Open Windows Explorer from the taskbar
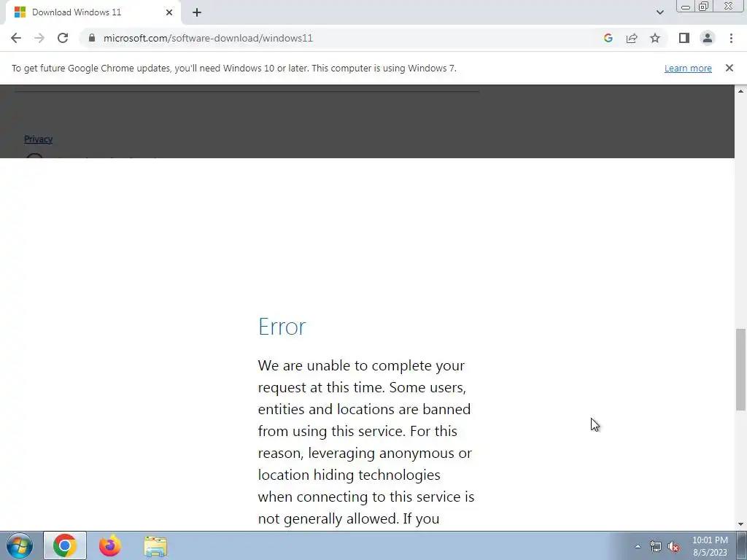This screenshot has height=560, width=747. pos(155,547)
